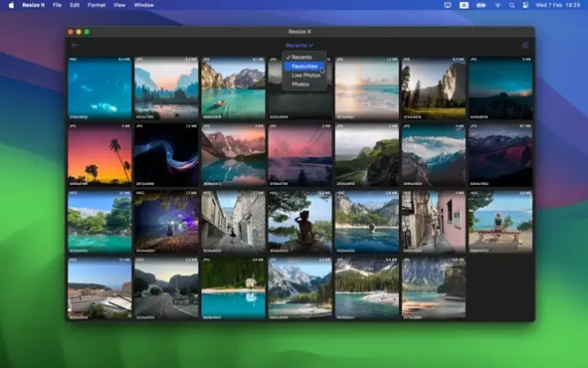Click the battery status icon

(481, 5)
